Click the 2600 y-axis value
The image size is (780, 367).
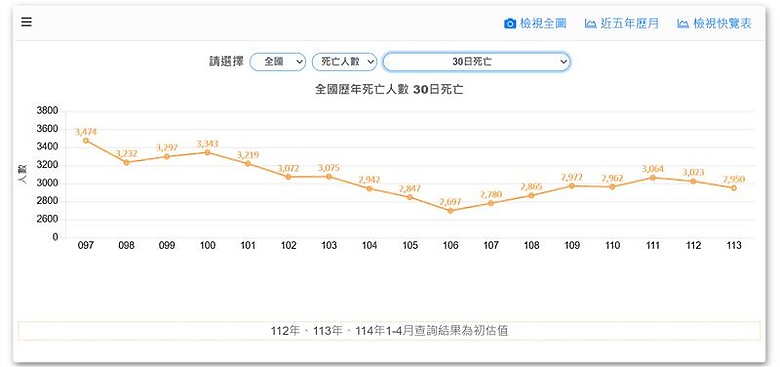click(47, 219)
